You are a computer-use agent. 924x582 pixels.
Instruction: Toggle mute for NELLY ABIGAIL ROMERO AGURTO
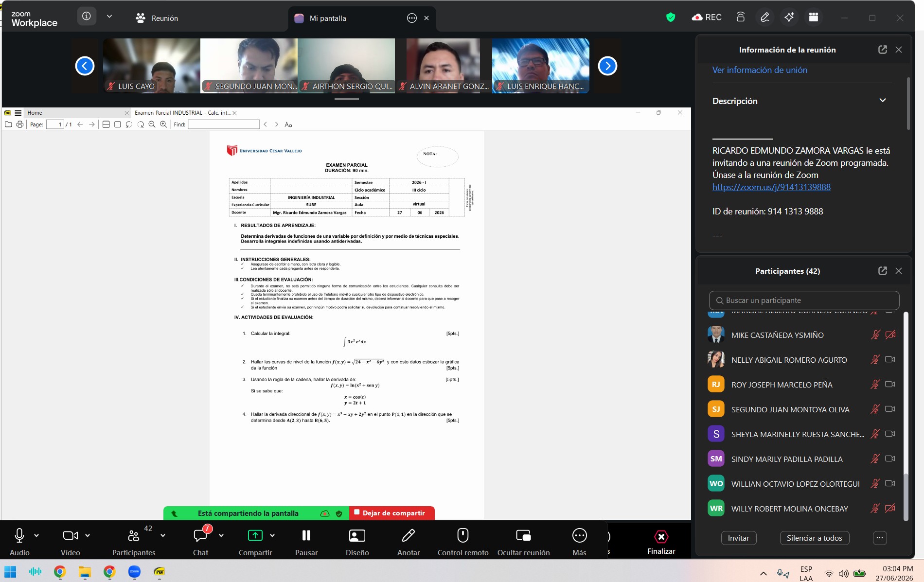click(875, 360)
